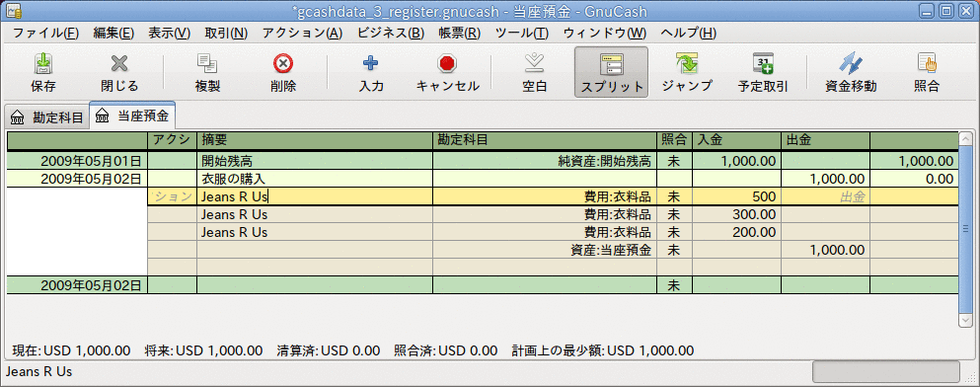
Task: Click 未 reconcile cell in 300.00 row
Action: (674, 214)
